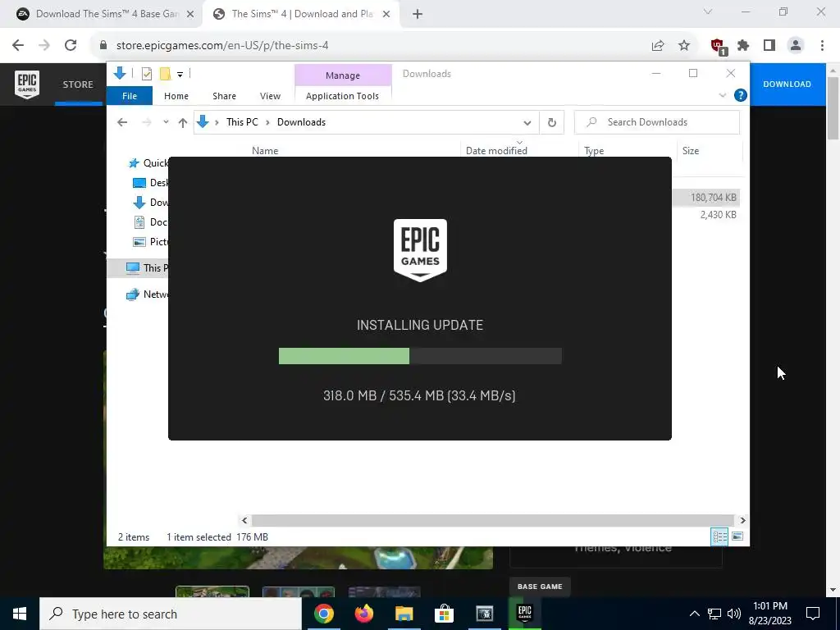Toggle Chrome side panel icon
The height and width of the screenshot is (630, 840).
coord(769,46)
